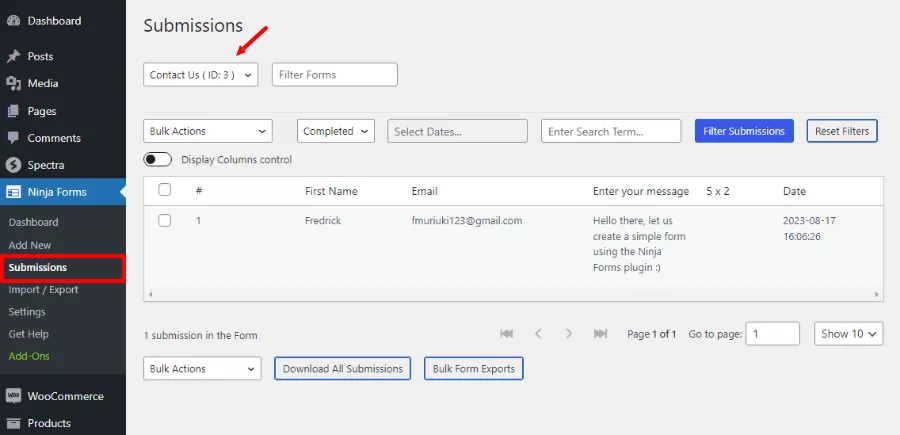Open the Contact Us form selector dropdown
The width and height of the screenshot is (900, 435).
(200, 75)
